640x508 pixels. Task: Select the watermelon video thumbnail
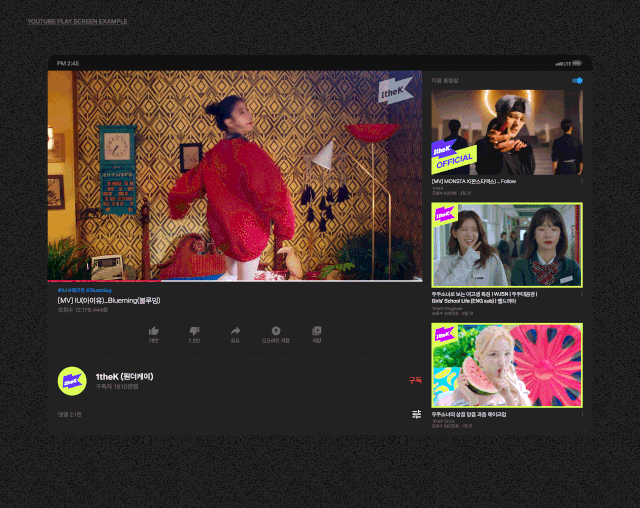[507, 365]
